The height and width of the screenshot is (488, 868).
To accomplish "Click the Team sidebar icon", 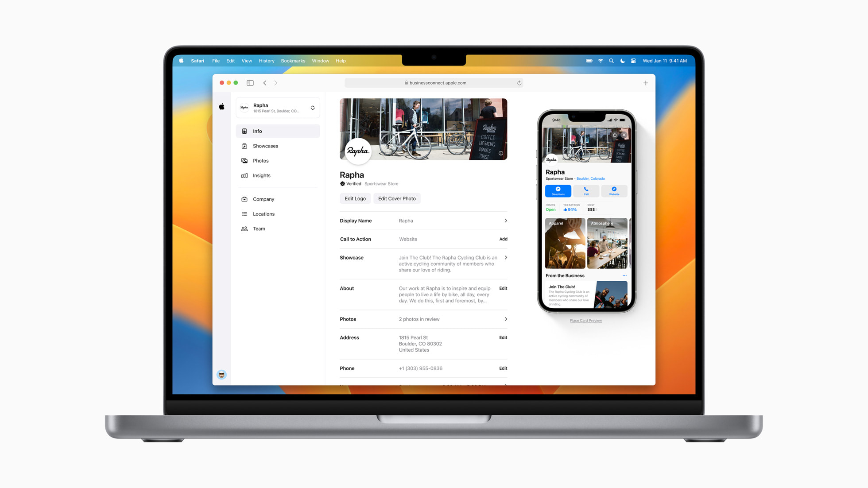I will (244, 228).
